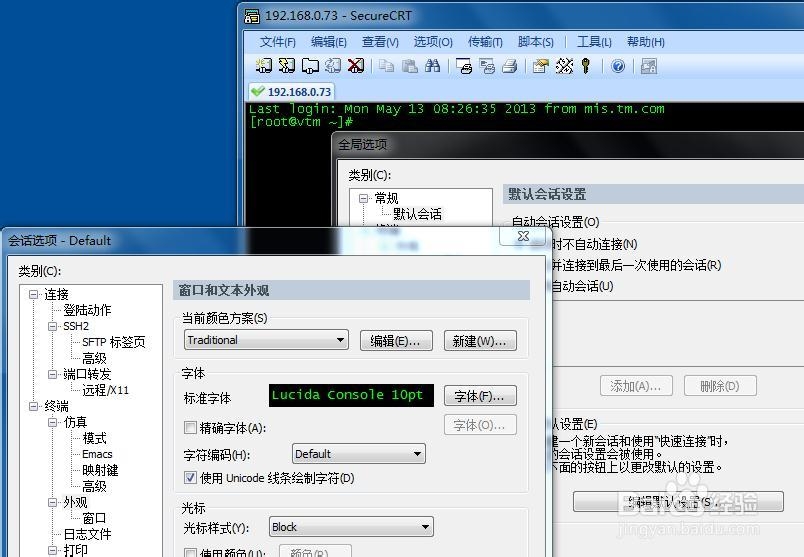Select SFTP 标签页 tree item
The image size is (804, 557).
[113, 342]
